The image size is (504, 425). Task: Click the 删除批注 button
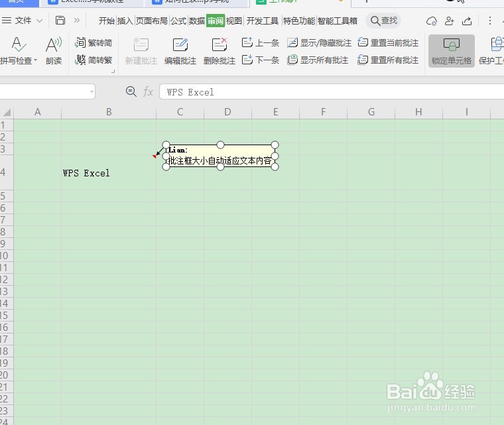[x=220, y=51]
